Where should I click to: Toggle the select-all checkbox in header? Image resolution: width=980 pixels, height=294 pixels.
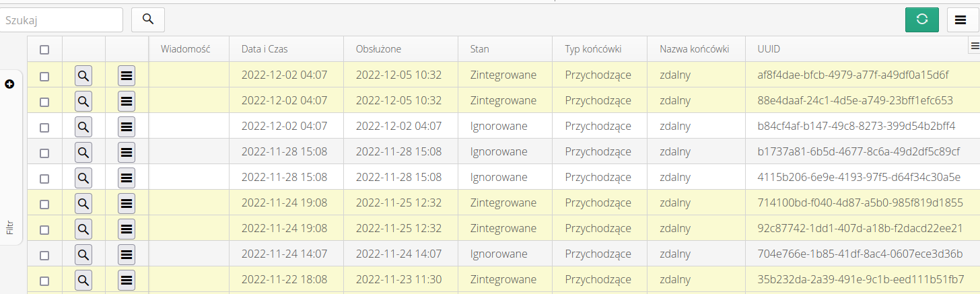point(44,49)
